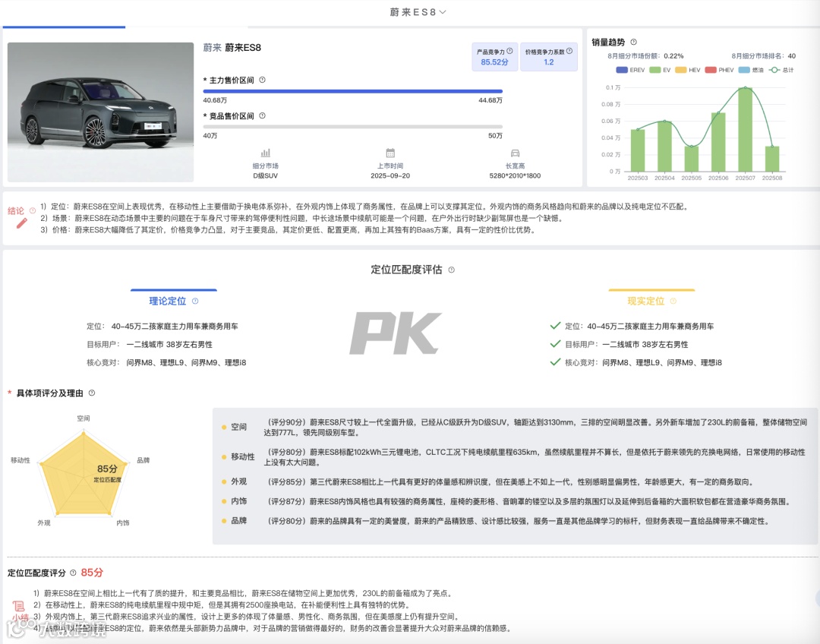Image resolution: width=820 pixels, height=644 pixels.
Task: Click the 品牌 rating row in score list
Action: [516, 521]
